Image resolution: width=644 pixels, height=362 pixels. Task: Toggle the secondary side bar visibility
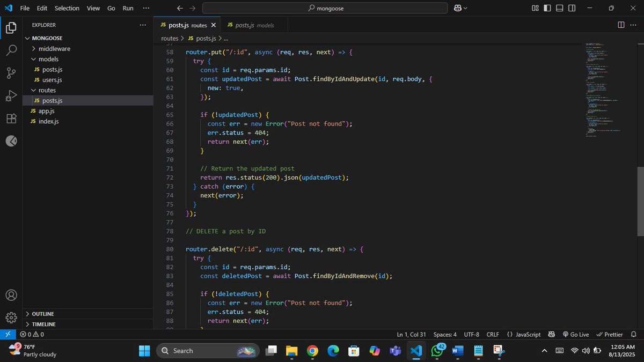pyautogui.click(x=572, y=8)
